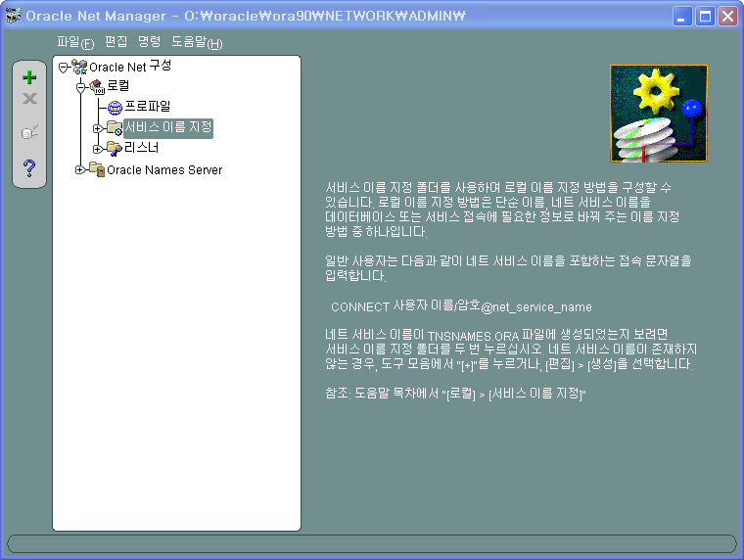Expand the 서비스 이름 지정 folder
Viewport: 744px width, 560px height.
point(98,128)
